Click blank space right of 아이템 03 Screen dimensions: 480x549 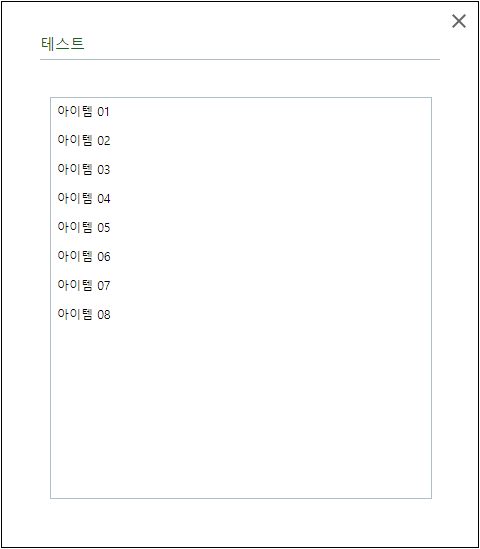tap(270, 169)
